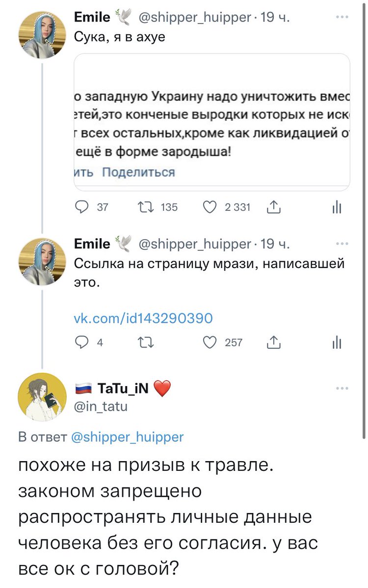
Task: Like the tweet with 257 likes
Action: [210, 343]
